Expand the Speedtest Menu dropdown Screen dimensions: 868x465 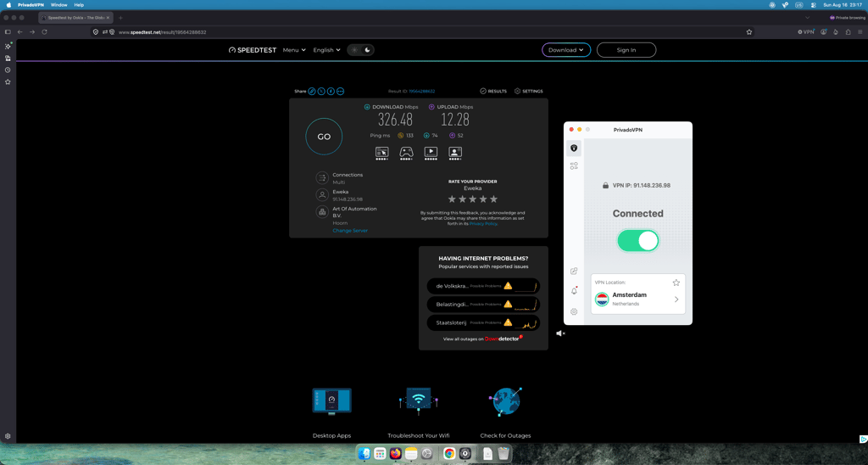coord(294,50)
